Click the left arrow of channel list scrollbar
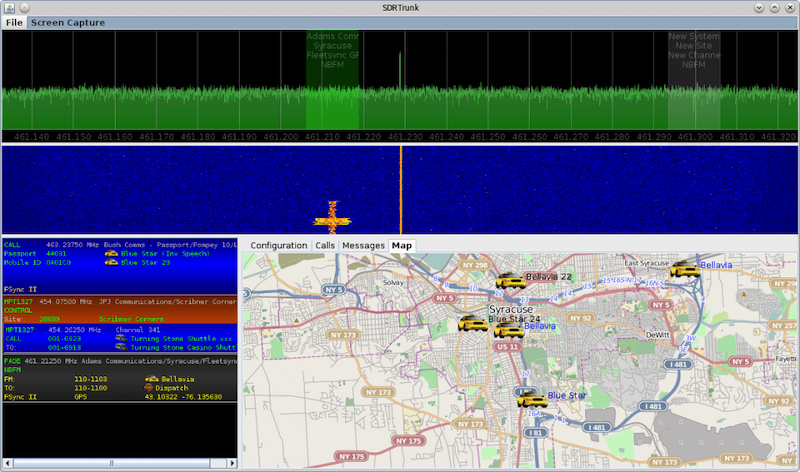Screen dimensions: 800x472 [x=8, y=464]
